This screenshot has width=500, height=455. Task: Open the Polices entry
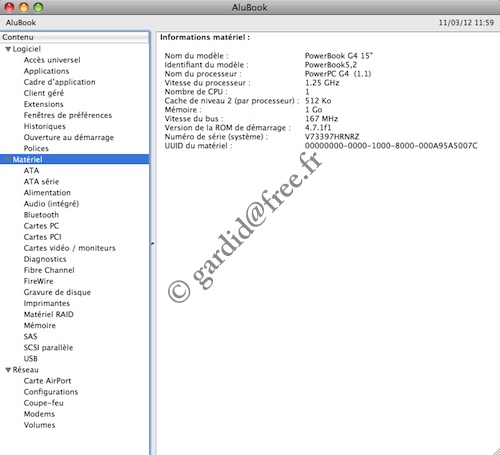[36, 148]
